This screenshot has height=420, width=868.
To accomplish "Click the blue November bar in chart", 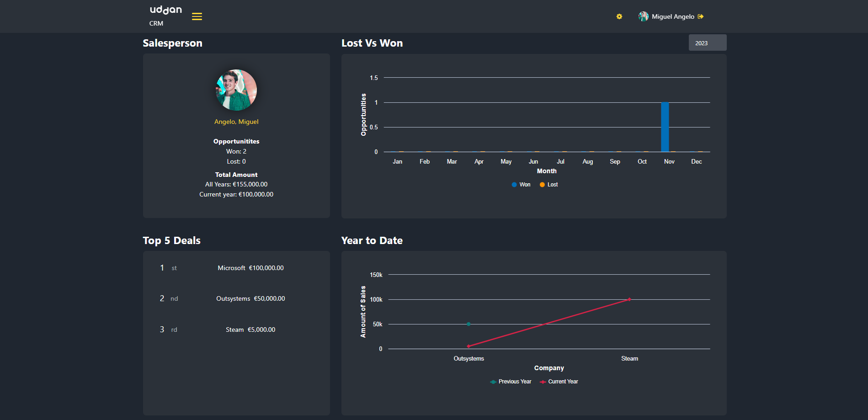I will pos(665,127).
